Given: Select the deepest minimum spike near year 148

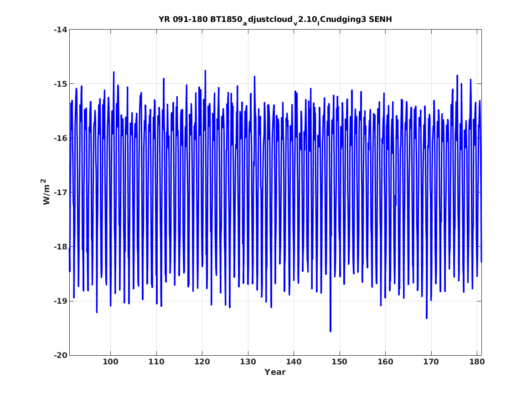Looking at the screenshot, I should 331,331.
